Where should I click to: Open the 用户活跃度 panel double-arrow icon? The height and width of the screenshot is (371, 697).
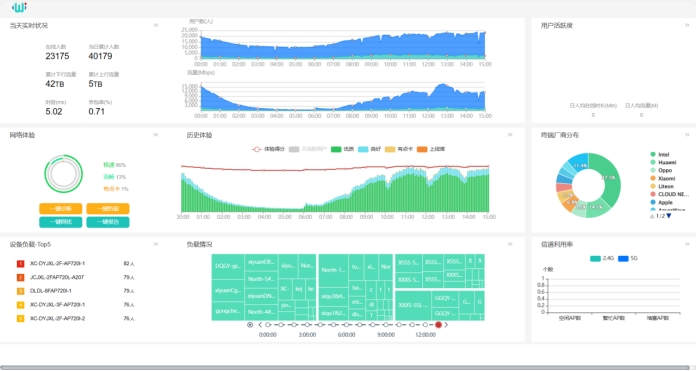click(x=687, y=25)
